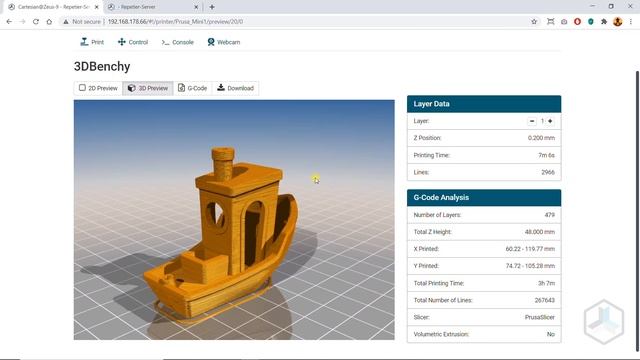Open the browser home page

[49, 22]
